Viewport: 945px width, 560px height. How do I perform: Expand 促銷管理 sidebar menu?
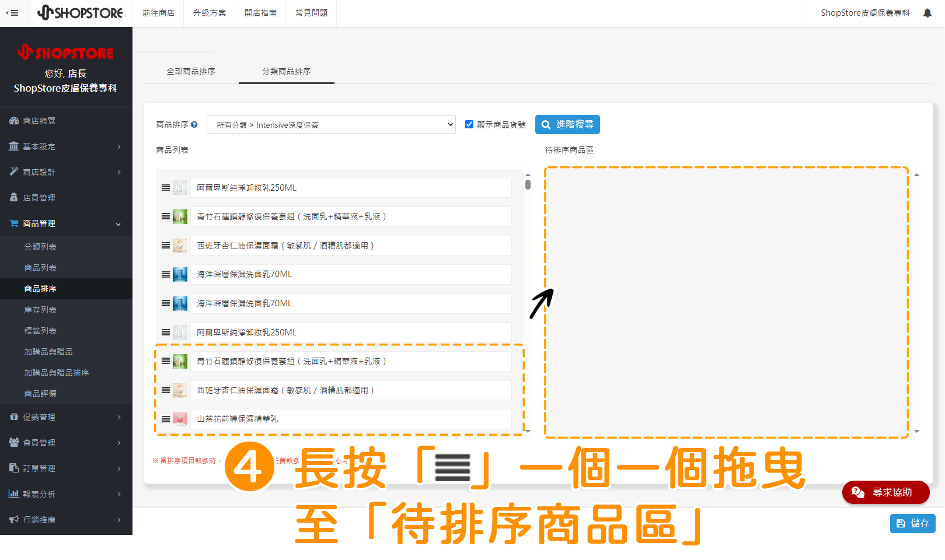click(65, 417)
